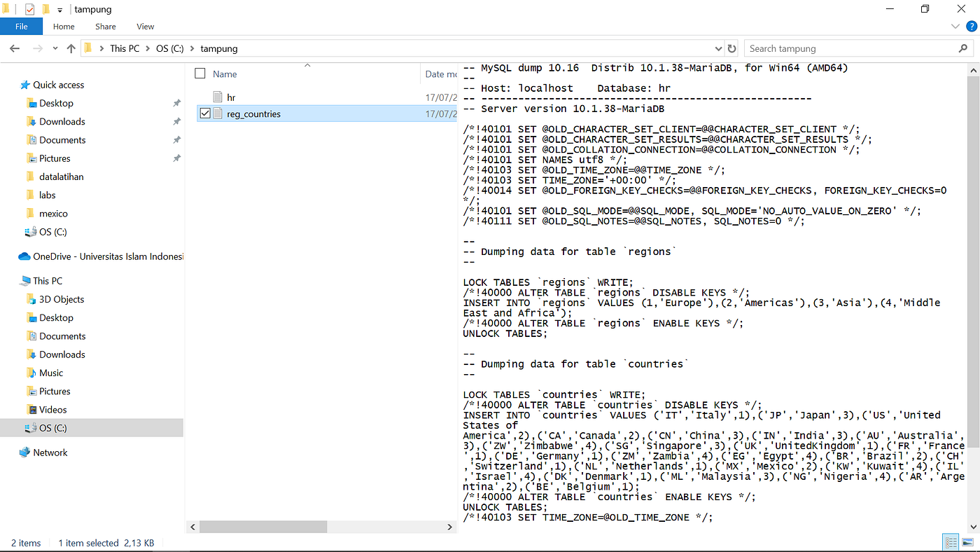Click the horizontal scrollbar below the file list

click(x=262, y=526)
